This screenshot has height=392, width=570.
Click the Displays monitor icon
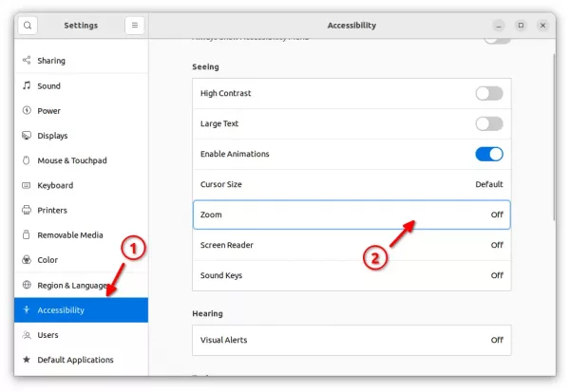(x=27, y=136)
